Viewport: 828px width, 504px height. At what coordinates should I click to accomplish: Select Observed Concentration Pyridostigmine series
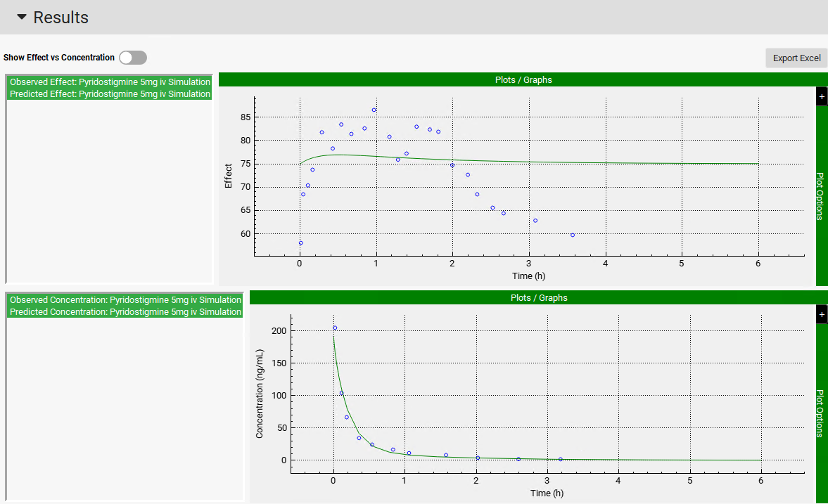(x=125, y=299)
